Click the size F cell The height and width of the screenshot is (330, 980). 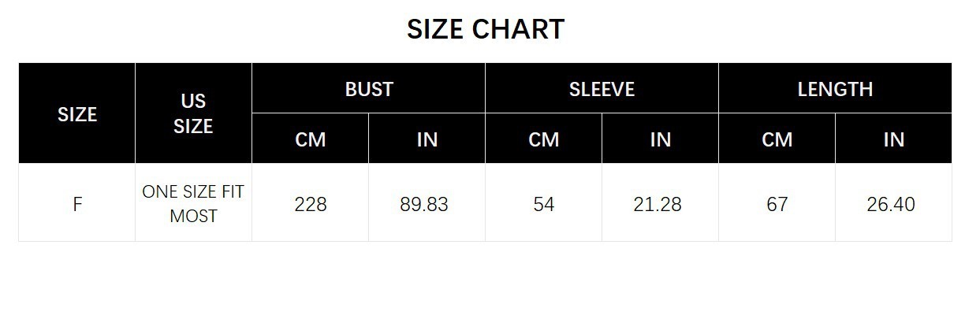[77, 203]
